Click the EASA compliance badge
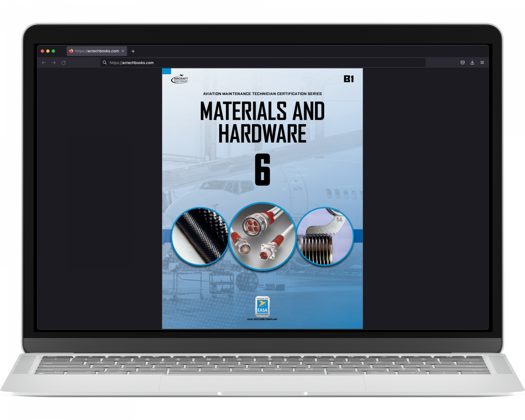The height and width of the screenshot is (420, 525). (262, 306)
